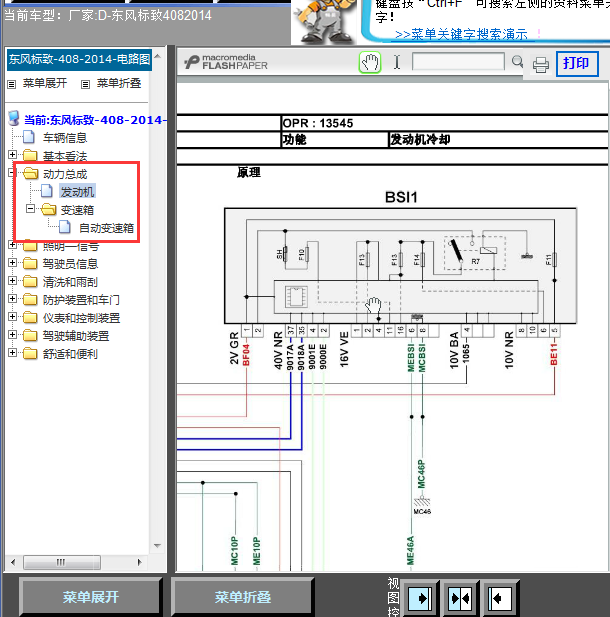
Task: Open the 车辆信息 page
Action: pos(65,138)
